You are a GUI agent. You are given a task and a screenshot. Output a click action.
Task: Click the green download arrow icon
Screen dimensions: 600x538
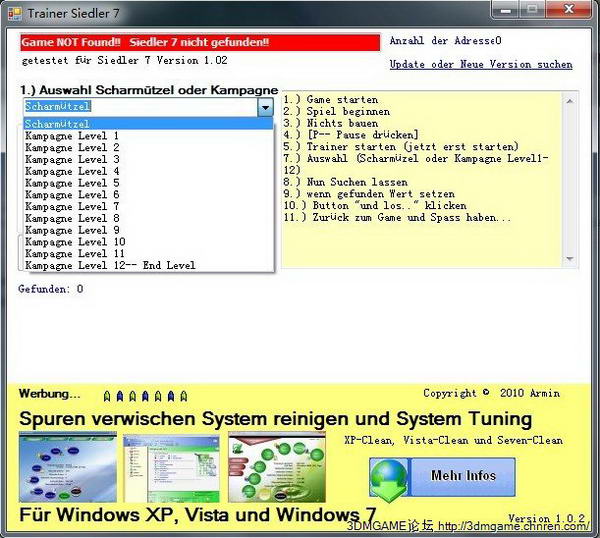389,477
